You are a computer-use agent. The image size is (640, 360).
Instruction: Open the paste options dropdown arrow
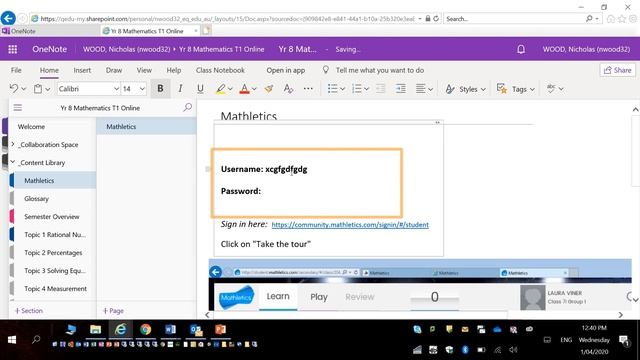pos(48,89)
